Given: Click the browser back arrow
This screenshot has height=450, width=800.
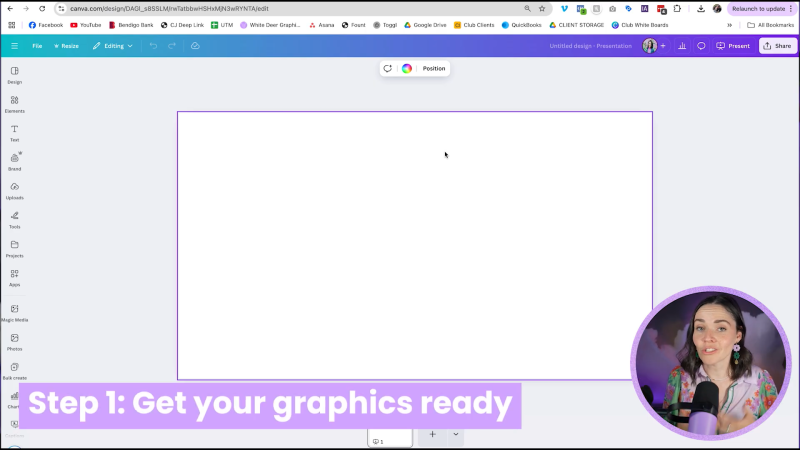Looking at the screenshot, I should (10, 9).
